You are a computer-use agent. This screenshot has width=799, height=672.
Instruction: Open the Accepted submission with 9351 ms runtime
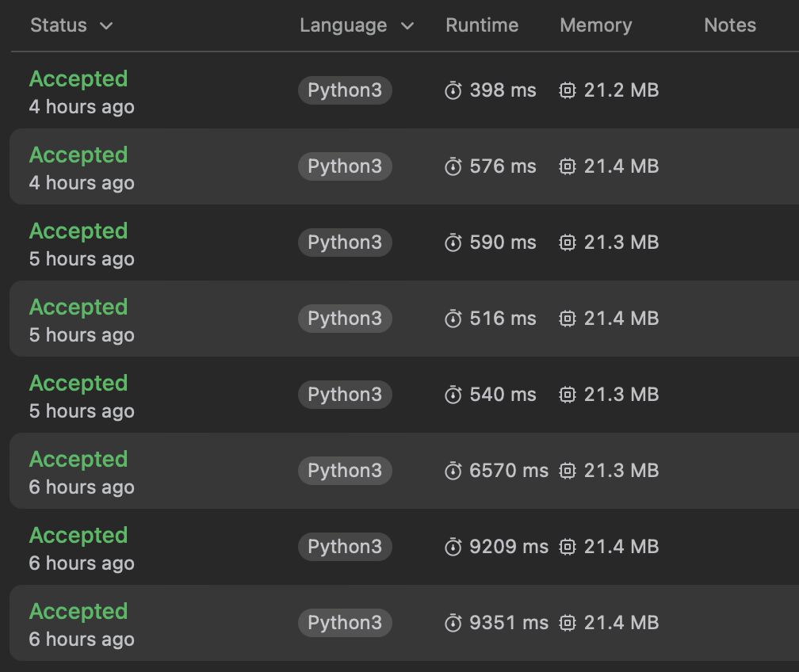coord(78,611)
